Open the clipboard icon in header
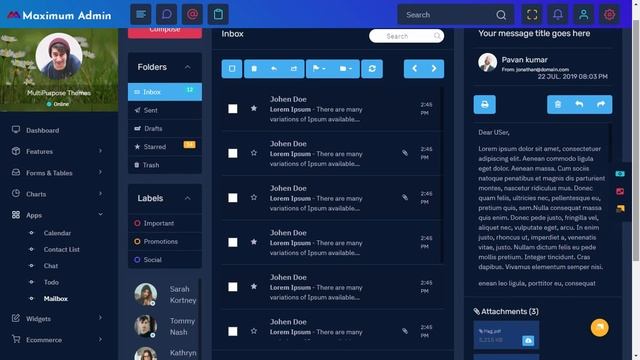Viewport: 640px width, 360px height. click(218, 15)
